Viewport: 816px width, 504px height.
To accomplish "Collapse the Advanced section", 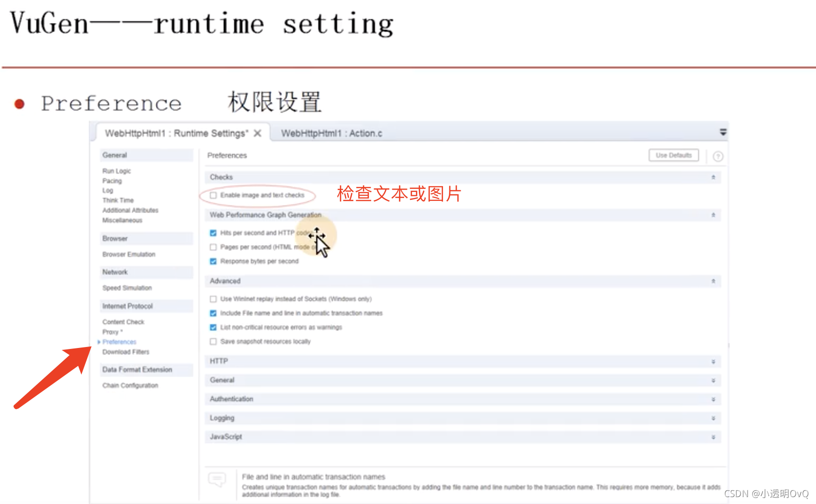I will pyautogui.click(x=713, y=281).
